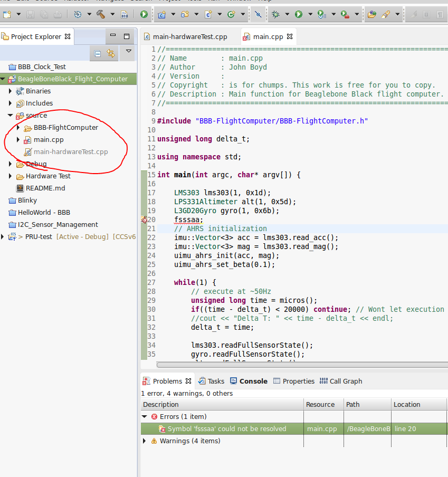Open the Debug configurations dropdown arrow
Screen dimensions: 448x477
click(x=287, y=14)
